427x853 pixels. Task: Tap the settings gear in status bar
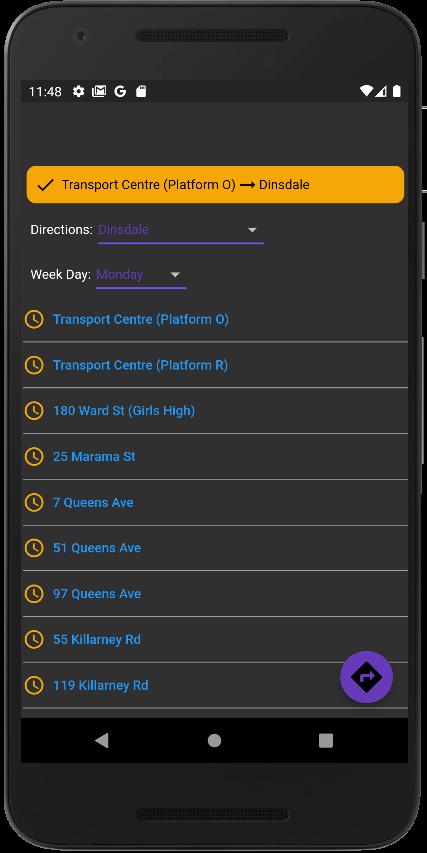78,91
